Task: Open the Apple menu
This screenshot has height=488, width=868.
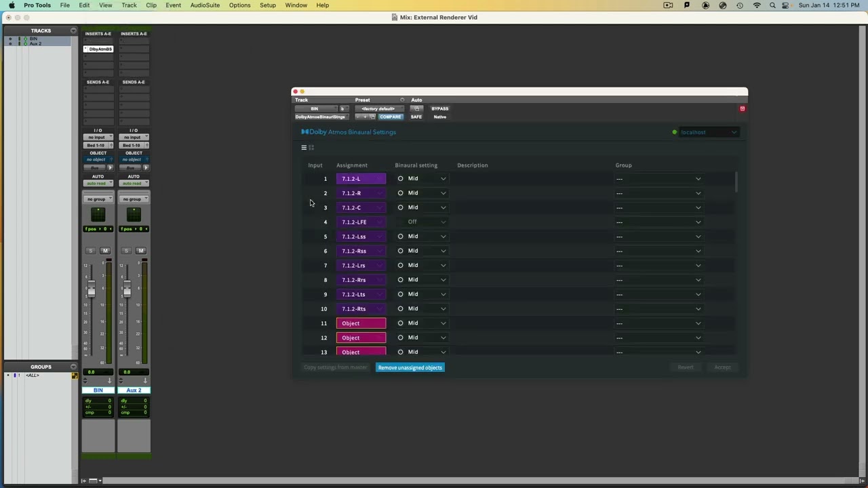Action: pyautogui.click(x=12, y=5)
